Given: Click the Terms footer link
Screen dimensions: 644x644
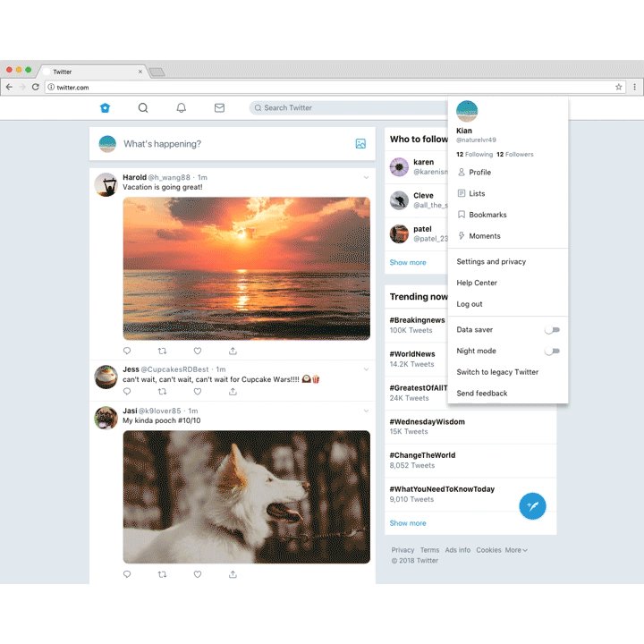Looking at the screenshot, I should pos(429,550).
